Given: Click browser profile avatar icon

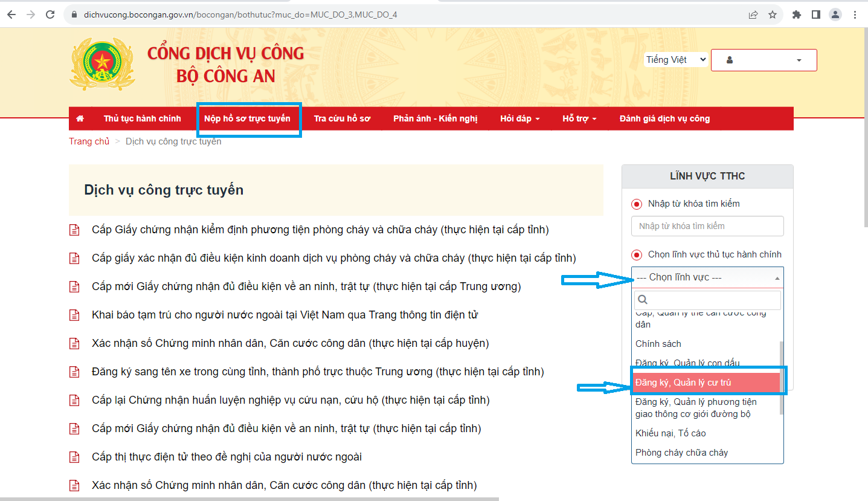Looking at the screenshot, I should [x=835, y=15].
